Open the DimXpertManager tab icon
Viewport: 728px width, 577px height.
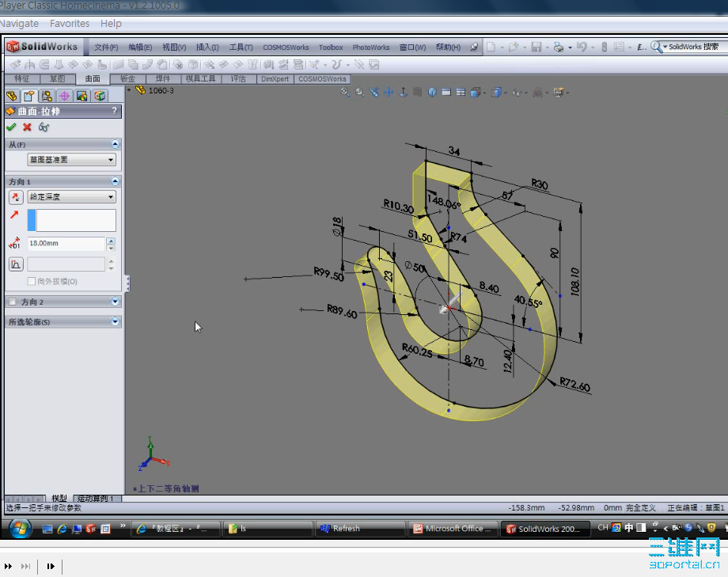(64, 97)
